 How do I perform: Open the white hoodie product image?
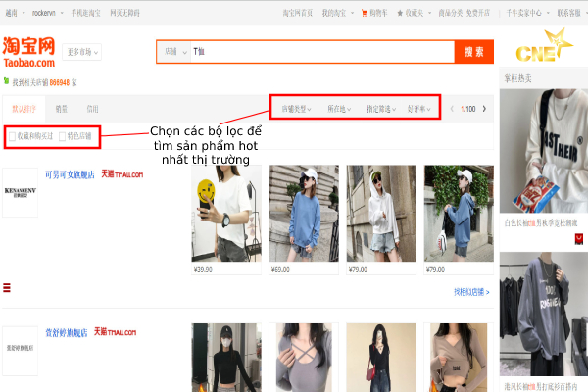click(381, 213)
